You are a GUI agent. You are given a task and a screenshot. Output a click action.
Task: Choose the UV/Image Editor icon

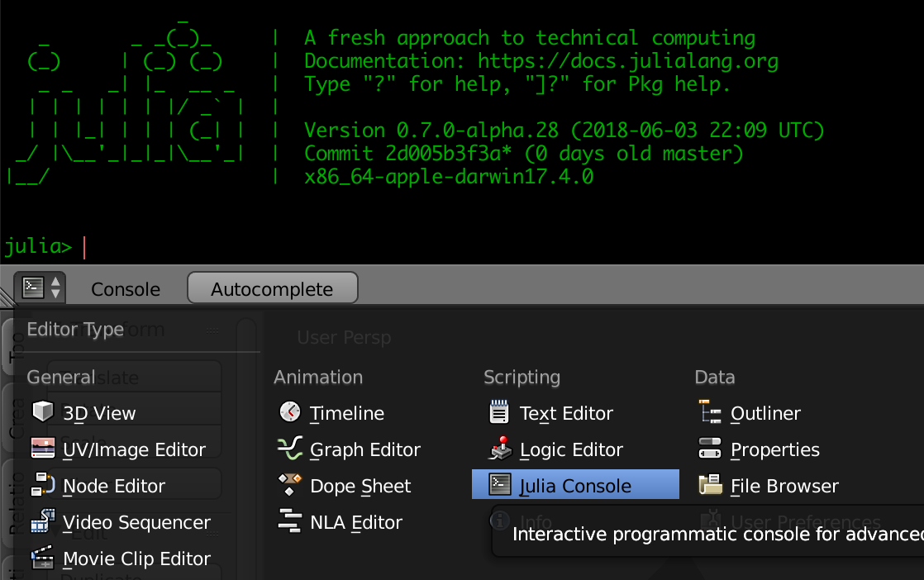tap(43, 448)
